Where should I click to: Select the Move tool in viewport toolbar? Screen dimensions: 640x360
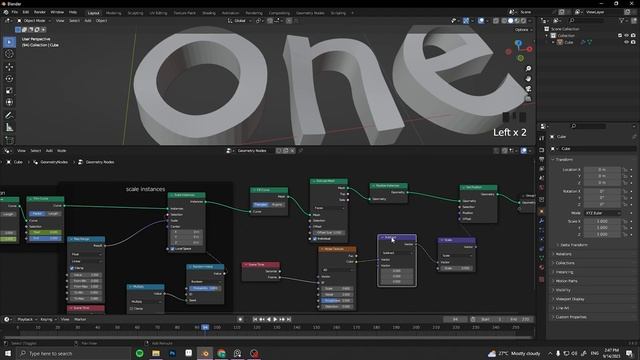click(9, 67)
